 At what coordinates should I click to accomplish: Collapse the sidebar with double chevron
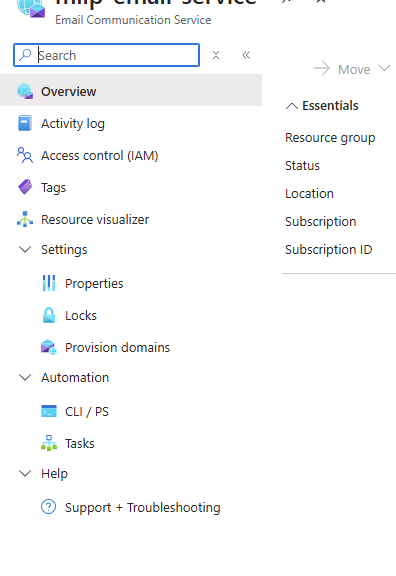pos(246,55)
